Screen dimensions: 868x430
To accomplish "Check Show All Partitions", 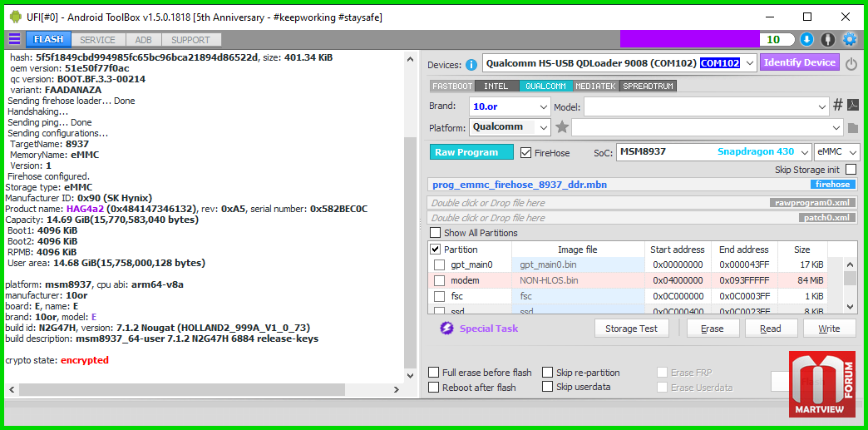I will 436,233.
